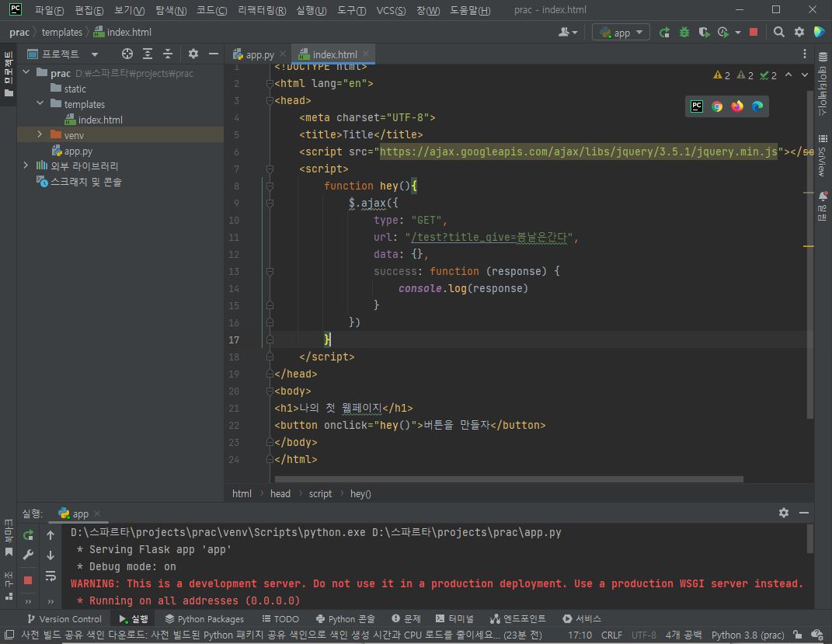Viewport: 832px width, 644px height.
Task: Minimize the Run tool window
Action: click(804, 513)
